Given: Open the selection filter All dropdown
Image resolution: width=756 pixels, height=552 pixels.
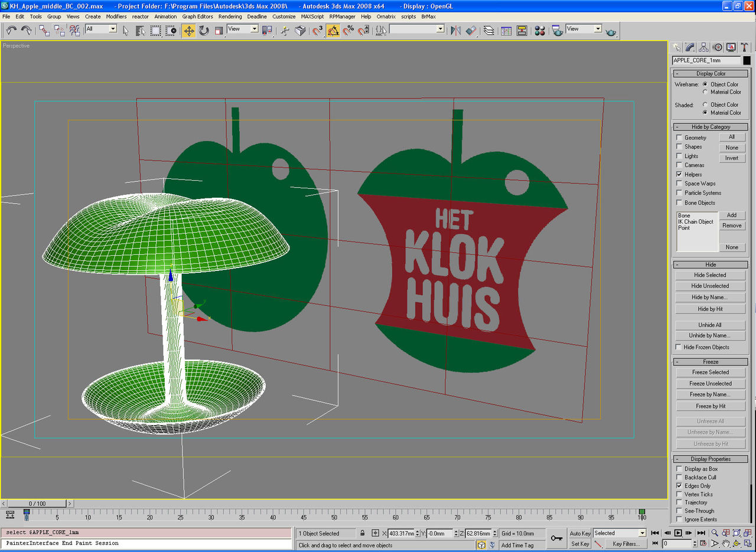Looking at the screenshot, I should tap(101, 29).
